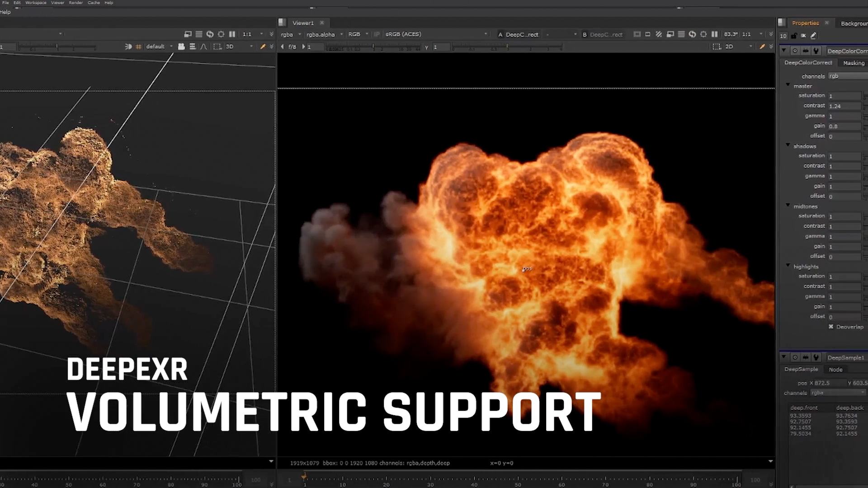
Task: Click the refresh viewer icon in Viewer1
Action: pos(692,34)
